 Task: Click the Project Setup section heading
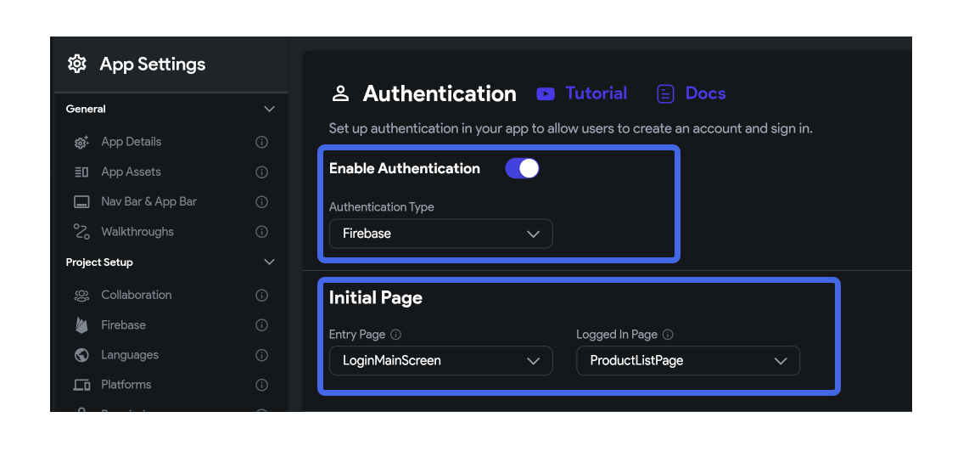pos(99,262)
